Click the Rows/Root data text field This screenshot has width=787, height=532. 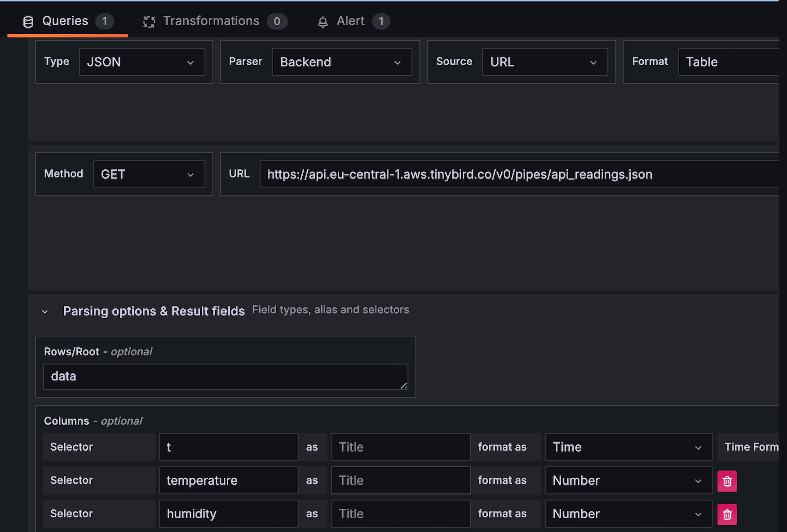click(x=225, y=377)
